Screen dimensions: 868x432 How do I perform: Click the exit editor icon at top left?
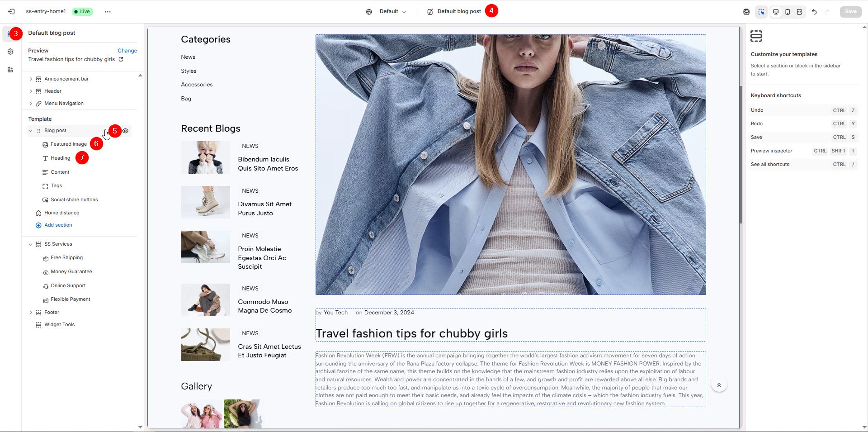coord(11,11)
